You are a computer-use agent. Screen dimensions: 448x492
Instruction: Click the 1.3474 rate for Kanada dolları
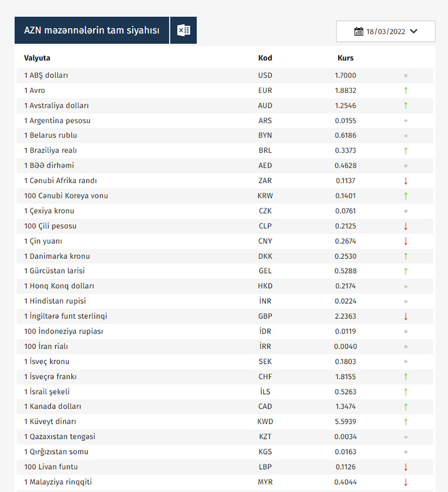345,407
